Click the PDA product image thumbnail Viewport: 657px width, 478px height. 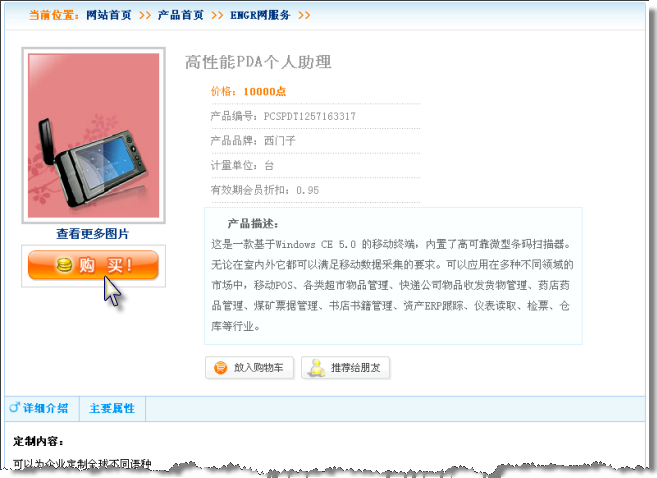coord(93,135)
